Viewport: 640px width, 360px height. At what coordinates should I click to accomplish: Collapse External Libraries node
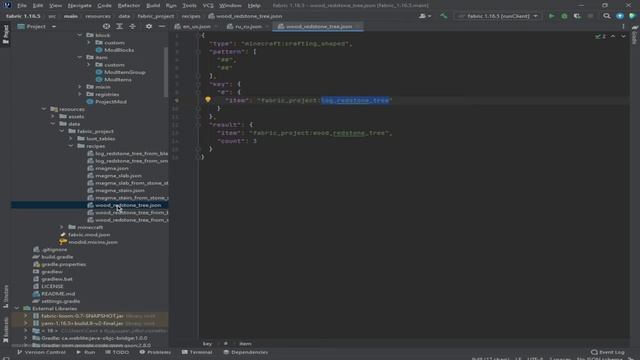[17, 309]
